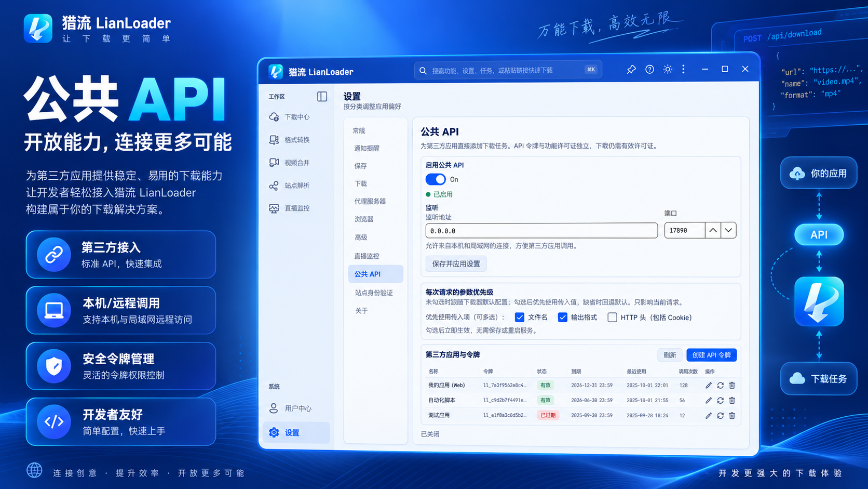Viewport: 868px width, 489px height.
Task: Switch to the 高级 settings category
Action: pos(360,237)
